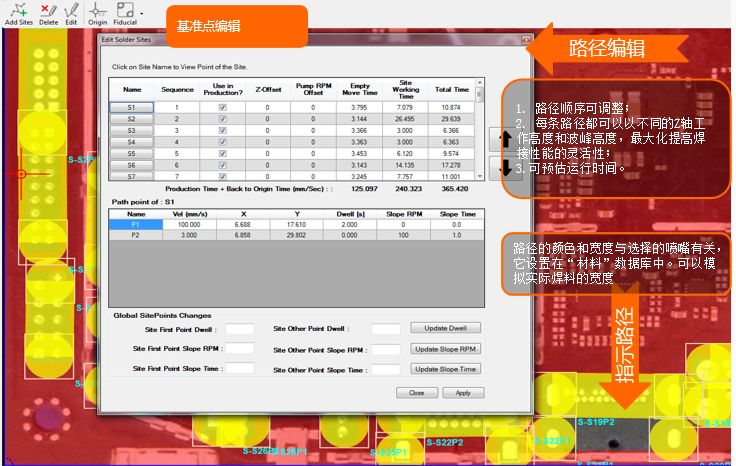736x466 pixels.
Task: Open the Fiducial dropdown arrow
Action: pos(142,12)
